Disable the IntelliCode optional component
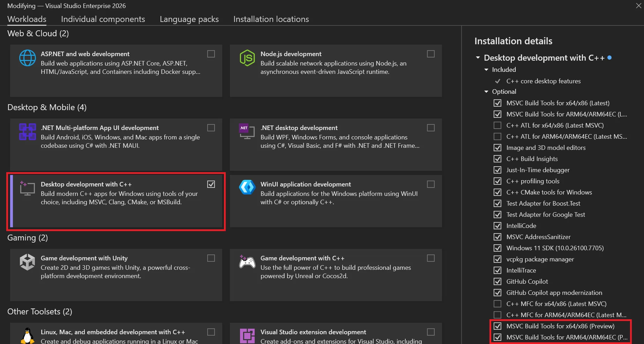Screen dimensions: 644x344 (497, 225)
